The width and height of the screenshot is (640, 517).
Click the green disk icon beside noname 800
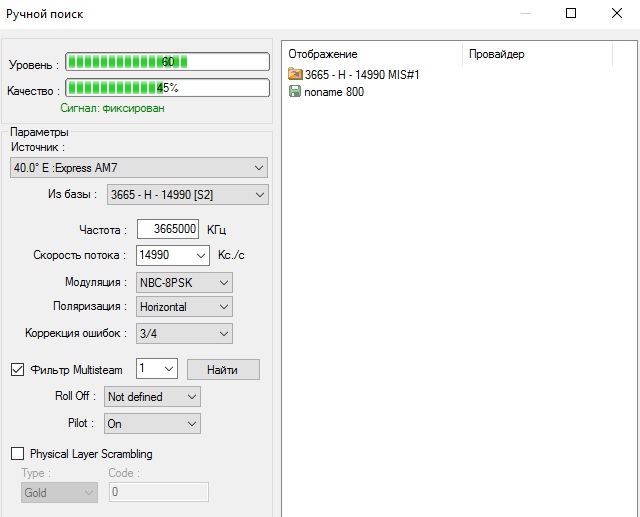click(x=295, y=92)
